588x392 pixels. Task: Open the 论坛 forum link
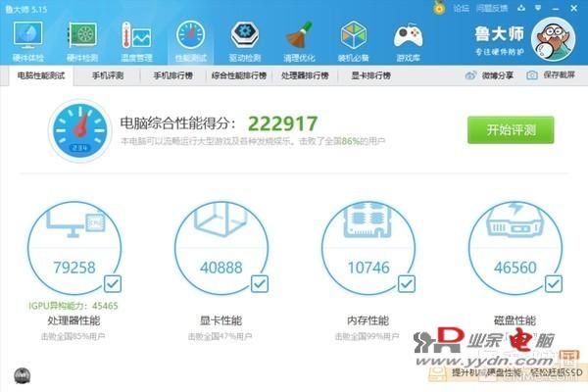point(461,8)
